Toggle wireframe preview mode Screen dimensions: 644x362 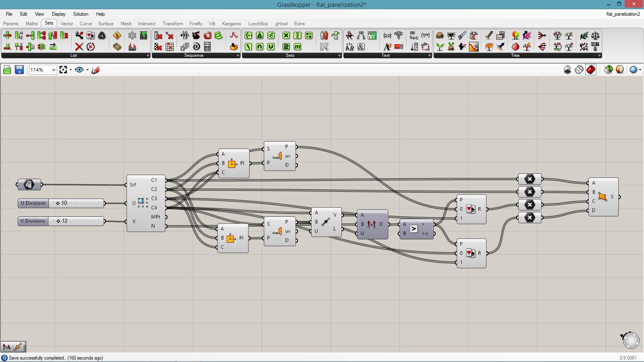[x=579, y=70]
